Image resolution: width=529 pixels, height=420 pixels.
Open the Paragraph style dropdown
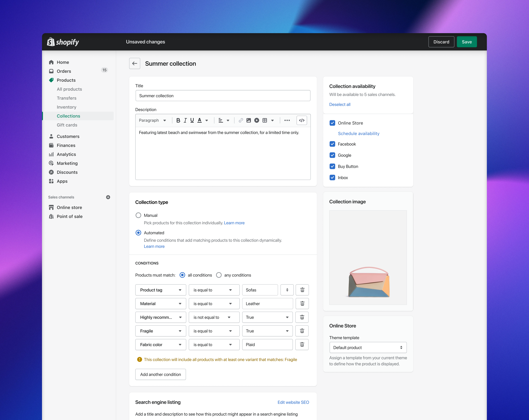coord(153,120)
